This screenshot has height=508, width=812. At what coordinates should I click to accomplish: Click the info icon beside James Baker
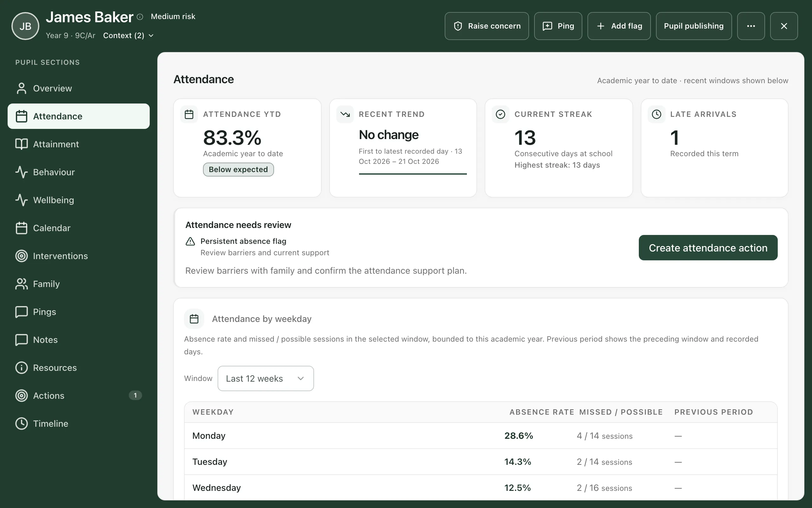pos(140,17)
